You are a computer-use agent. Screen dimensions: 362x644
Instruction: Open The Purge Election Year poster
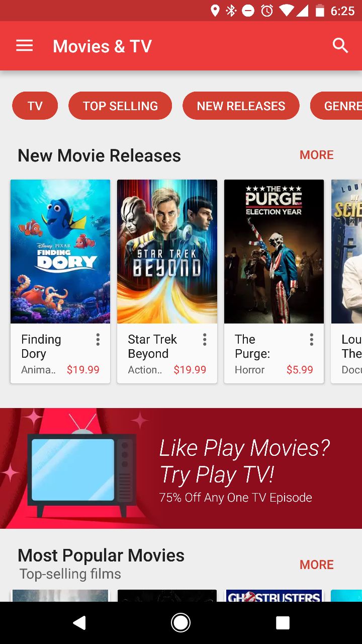[274, 252]
